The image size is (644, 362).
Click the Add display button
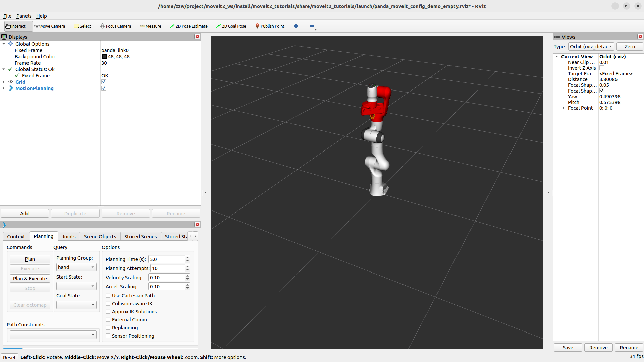click(x=25, y=214)
